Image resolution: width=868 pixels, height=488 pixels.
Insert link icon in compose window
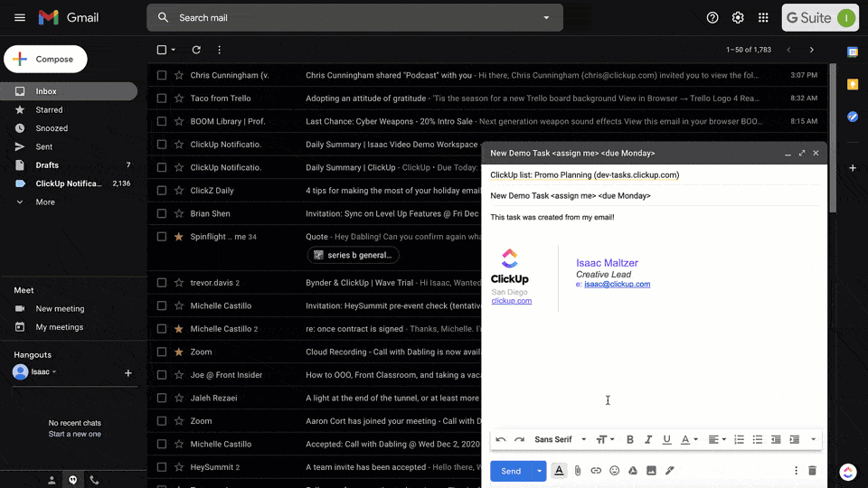596,471
